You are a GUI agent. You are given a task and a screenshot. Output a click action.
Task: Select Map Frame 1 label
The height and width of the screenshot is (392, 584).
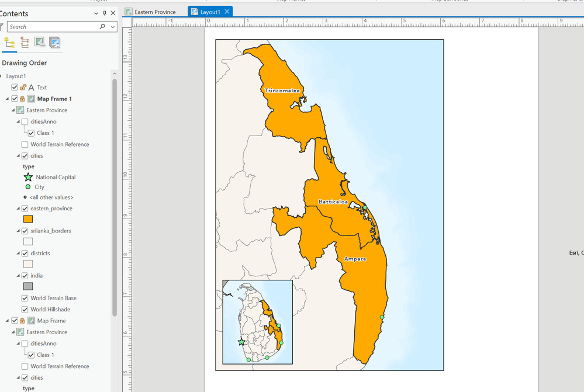tap(54, 99)
